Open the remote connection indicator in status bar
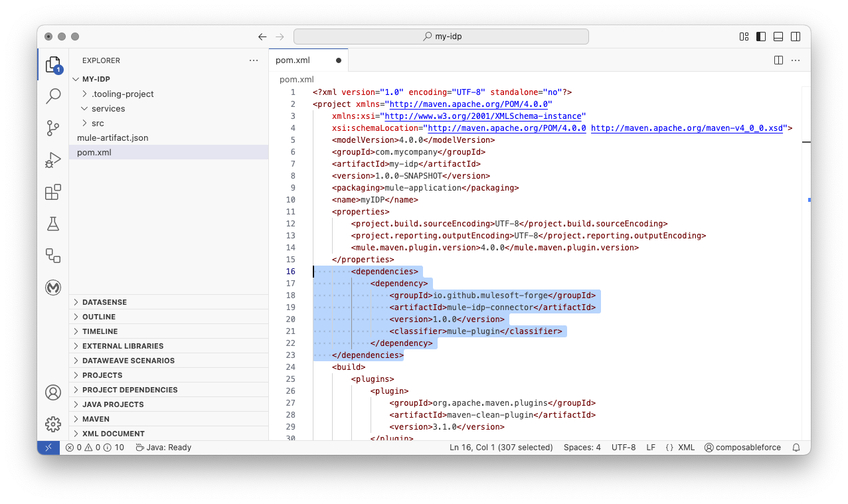Viewport: 848px width, 504px height. pos(48,447)
